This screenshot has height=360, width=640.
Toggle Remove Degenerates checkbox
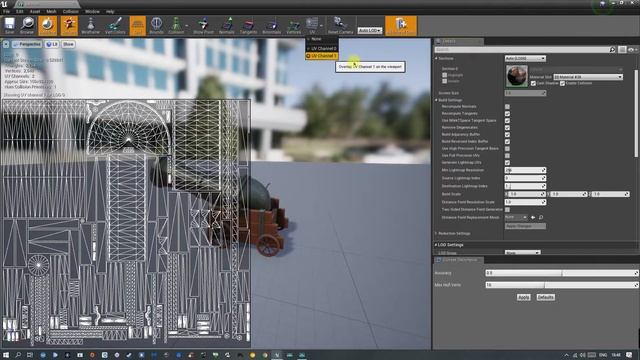(507, 127)
